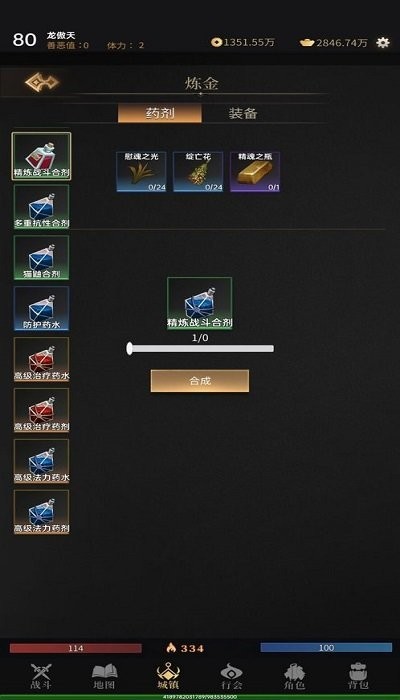Choose the 多重抗性合剂 potion recipe
The height and width of the screenshot is (700, 400).
point(41,207)
